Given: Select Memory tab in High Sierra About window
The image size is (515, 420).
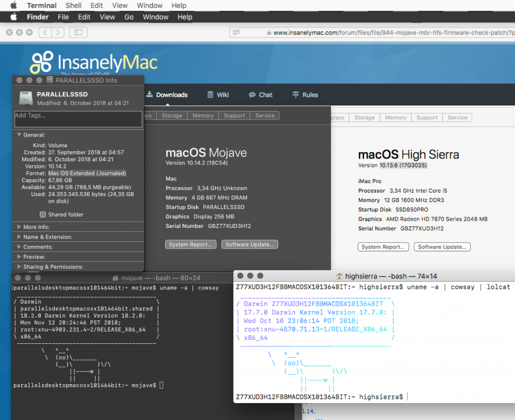Looking at the screenshot, I should [x=396, y=118].
